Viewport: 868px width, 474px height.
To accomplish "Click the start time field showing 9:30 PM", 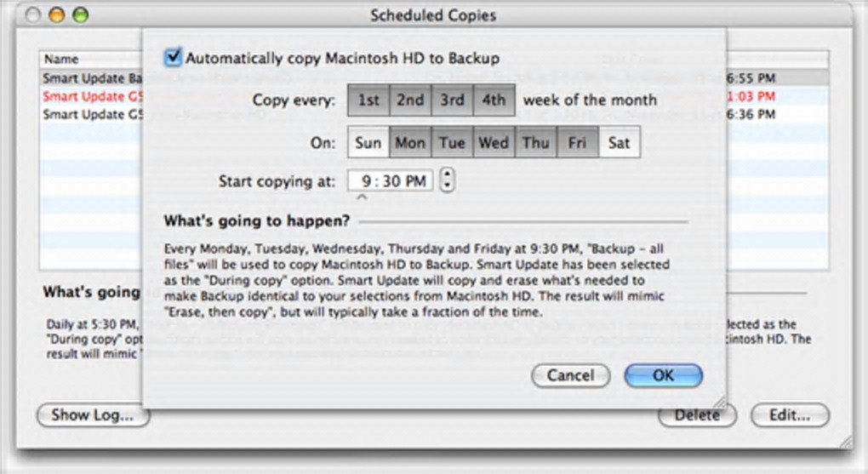I will pyautogui.click(x=390, y=180).
